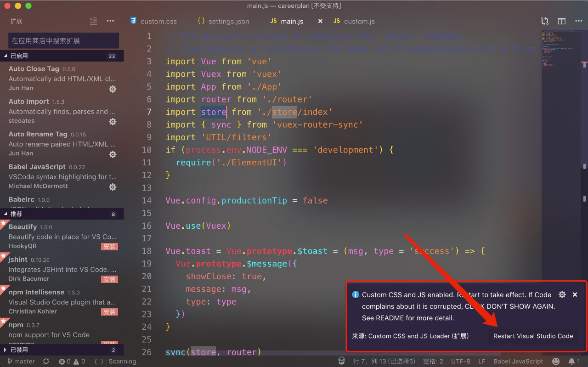This screenshot has height=367, width=588.
Task: Change language mode Babel JavaScript
Action: pyautogui.click(x=518, y=361)
